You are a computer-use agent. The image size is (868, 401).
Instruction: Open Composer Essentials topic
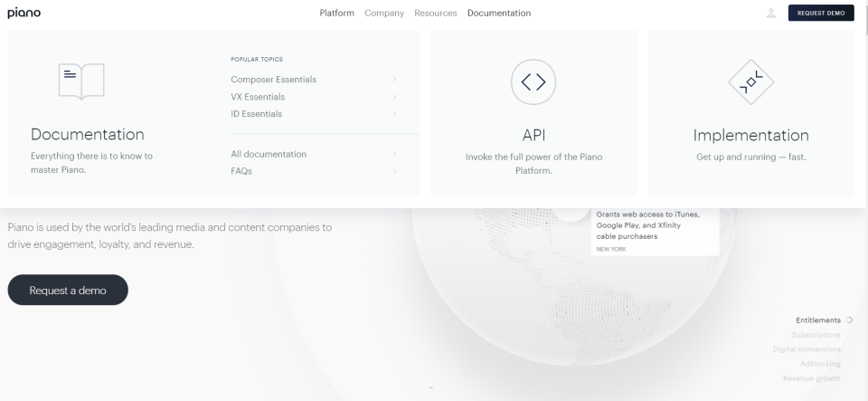coord(273,80)
